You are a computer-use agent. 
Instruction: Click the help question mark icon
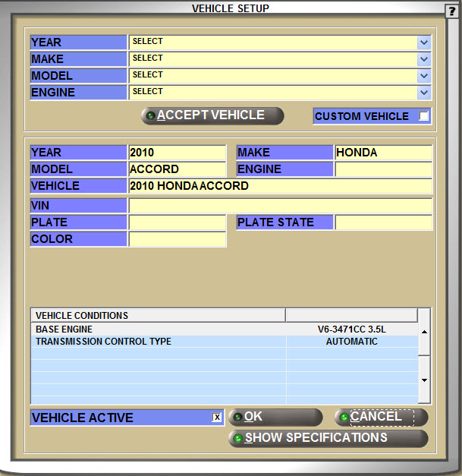coord(452,10)
